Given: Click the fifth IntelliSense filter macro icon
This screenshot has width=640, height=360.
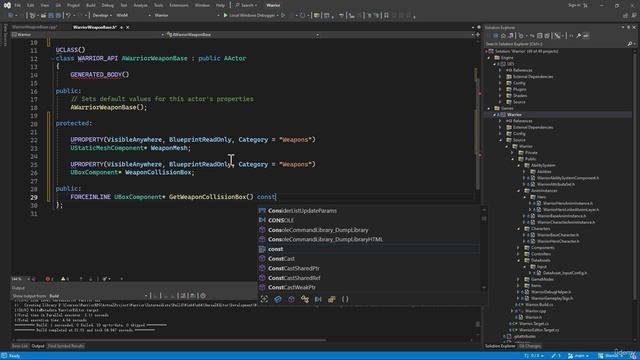Looking at the screenshot, I should (318, 299).
